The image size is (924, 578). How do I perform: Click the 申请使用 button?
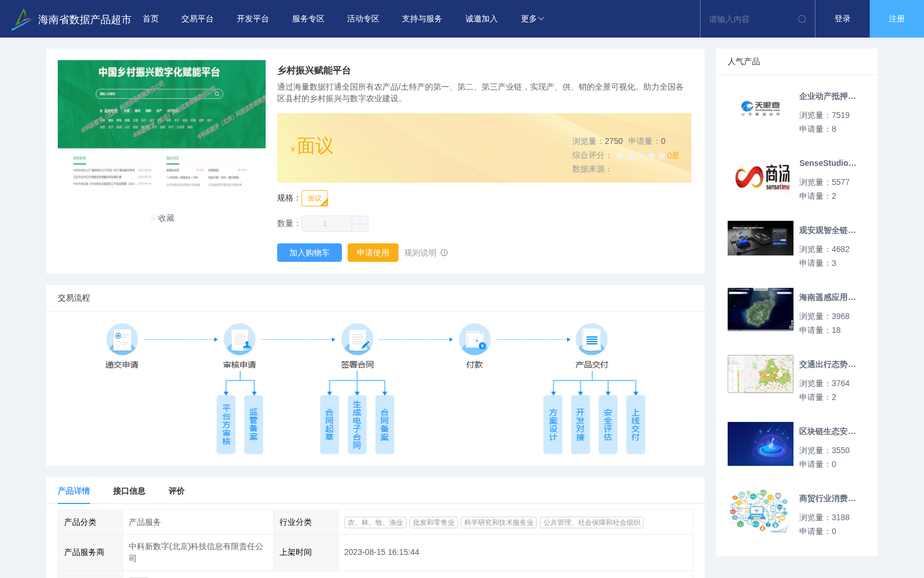(373, 253)
